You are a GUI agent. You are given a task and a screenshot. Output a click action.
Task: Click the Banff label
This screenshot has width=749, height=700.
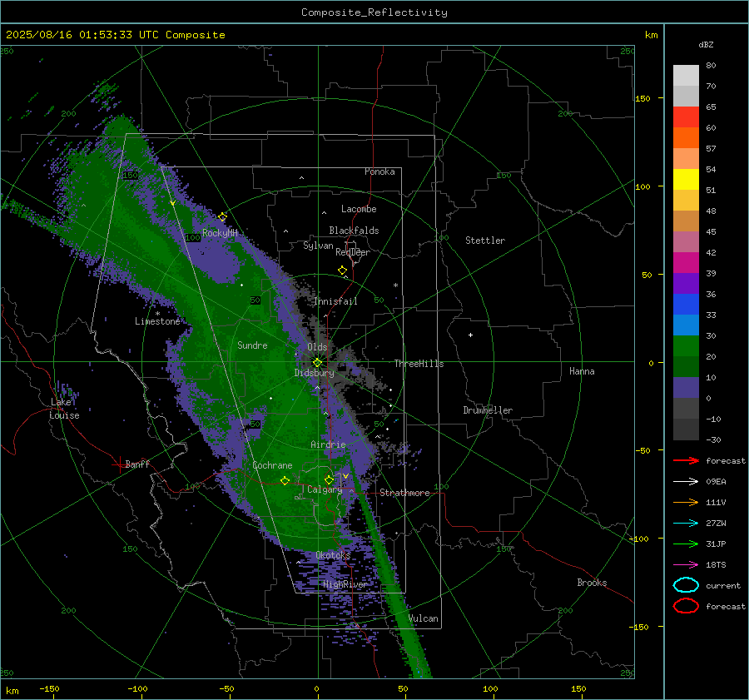137,464
